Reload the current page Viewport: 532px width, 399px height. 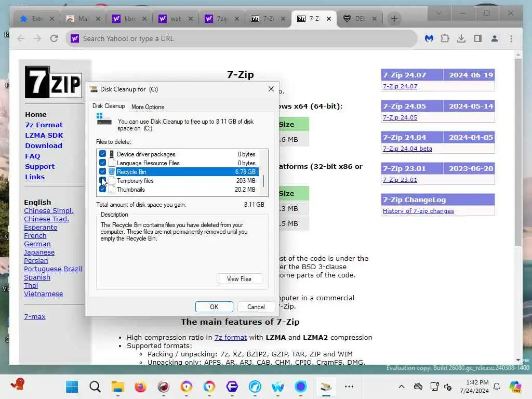[x=54, y=38]
